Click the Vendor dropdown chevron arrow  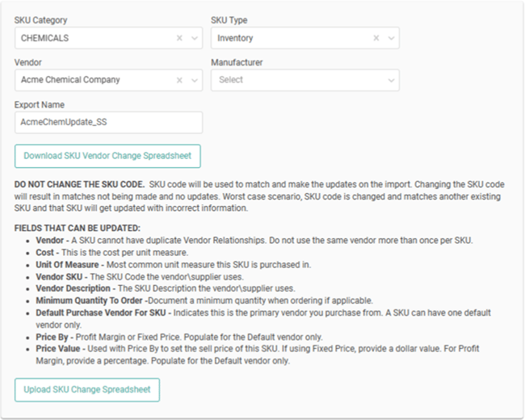point(194,80)
